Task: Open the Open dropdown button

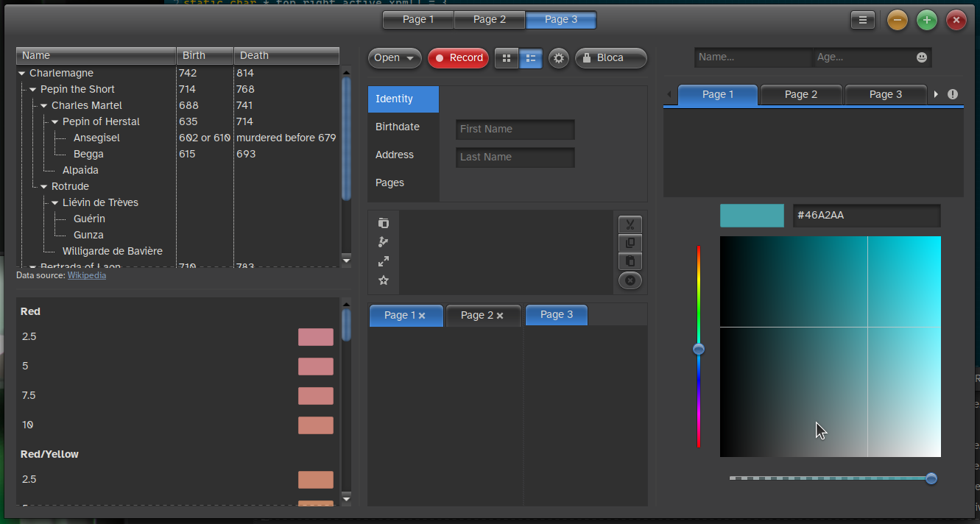Action: click(x=395, y=58)
